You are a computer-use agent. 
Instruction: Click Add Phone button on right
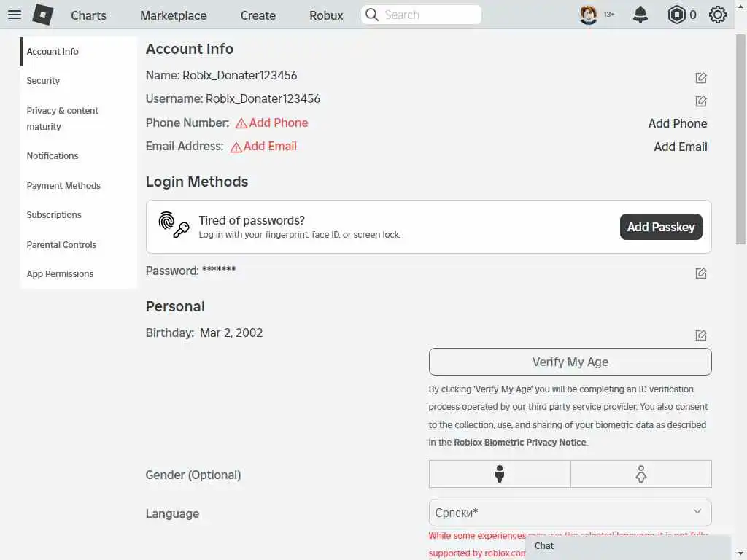678,123
